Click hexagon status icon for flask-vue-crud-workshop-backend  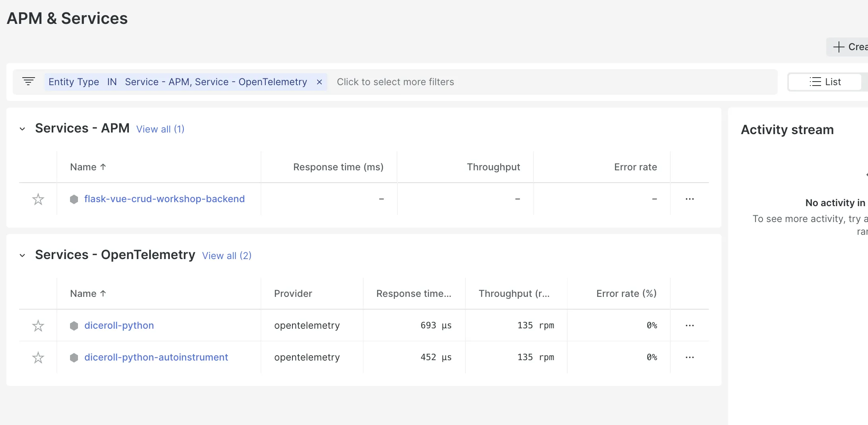(x=74, y=199)
